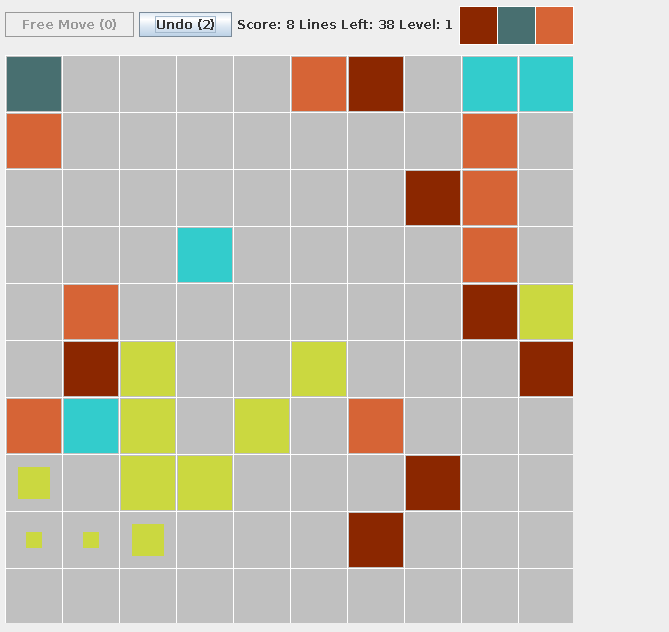Image resolution: width=669 pixels, height=632 pixels.
Task: Pick the brown block under the left orange block
Action: [91, 369]
